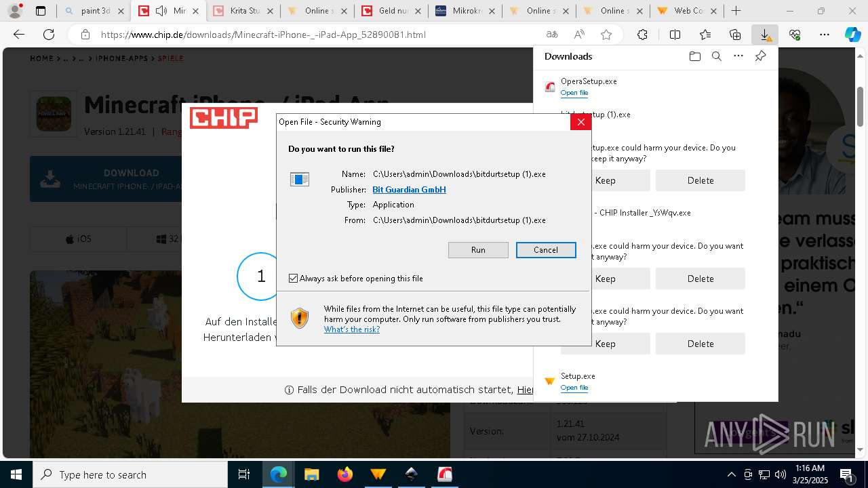
Task: Open Windows Start menu
Action: [x=16, y=474]
